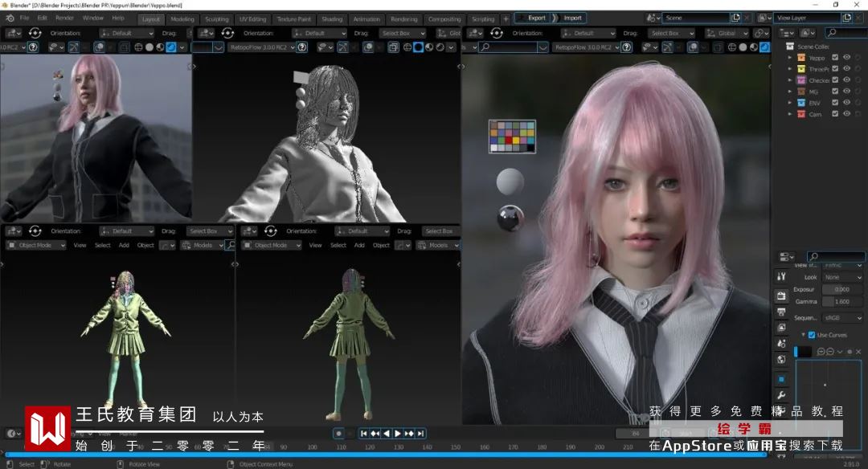Open the Modifiers wrench properties tab
868x469 pixels.
[781, 395]
